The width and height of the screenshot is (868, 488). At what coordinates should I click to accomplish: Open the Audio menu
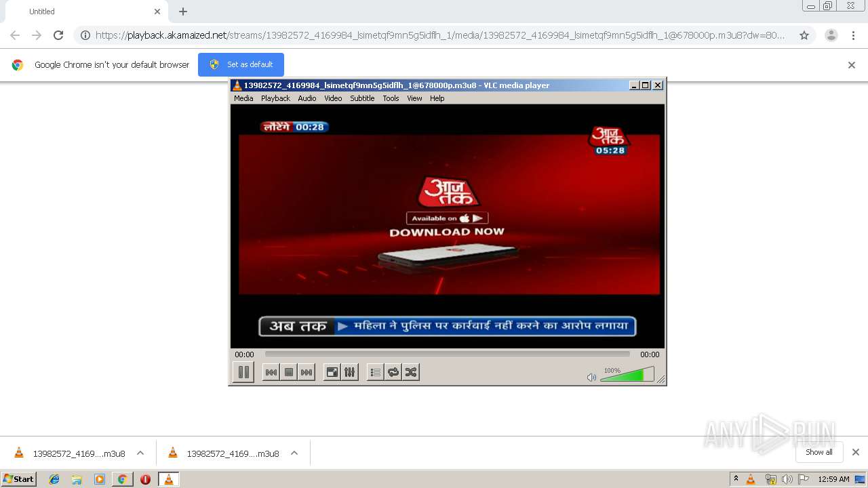pyautogui.click(x=307, y=98)
